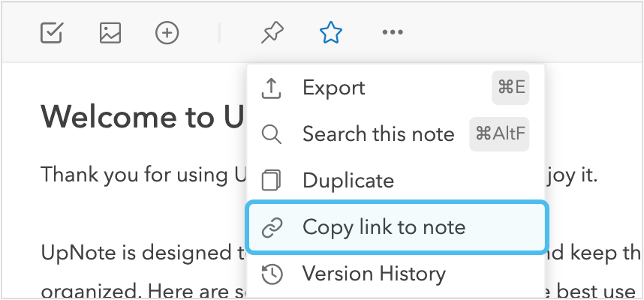Click the clock icon for Version History
Screen dimensions: 644x300
(271, 274)
